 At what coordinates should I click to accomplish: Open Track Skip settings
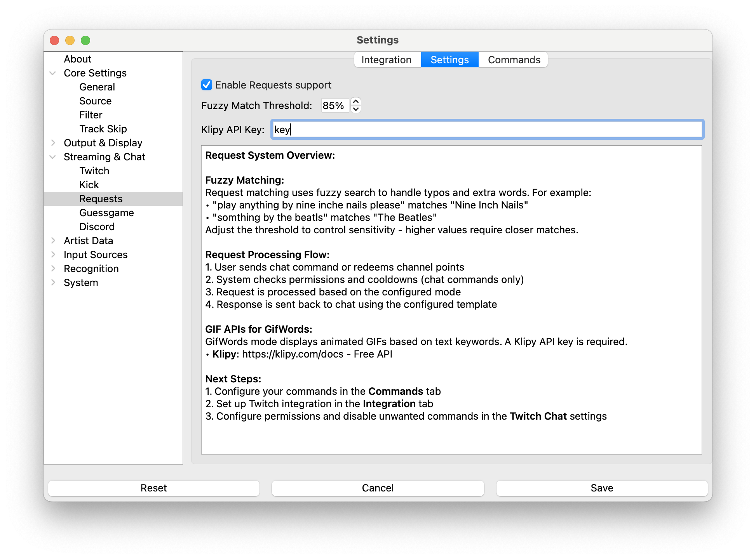[103, 129]
